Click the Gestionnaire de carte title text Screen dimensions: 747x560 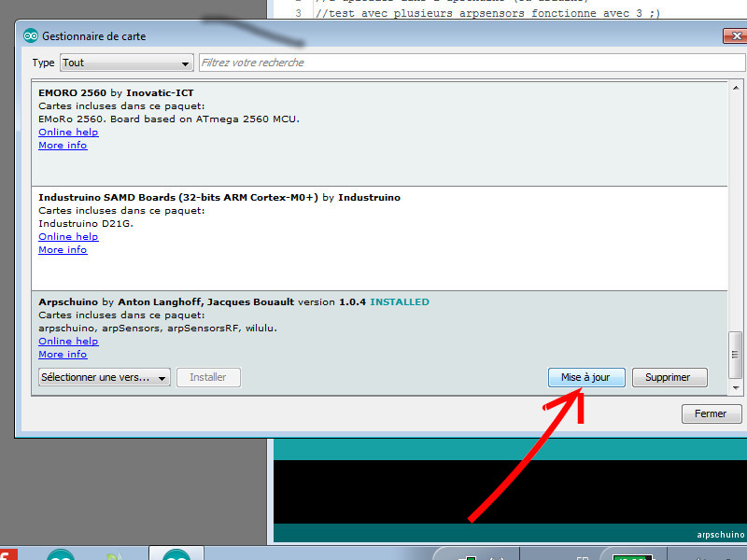coord(94,36)
